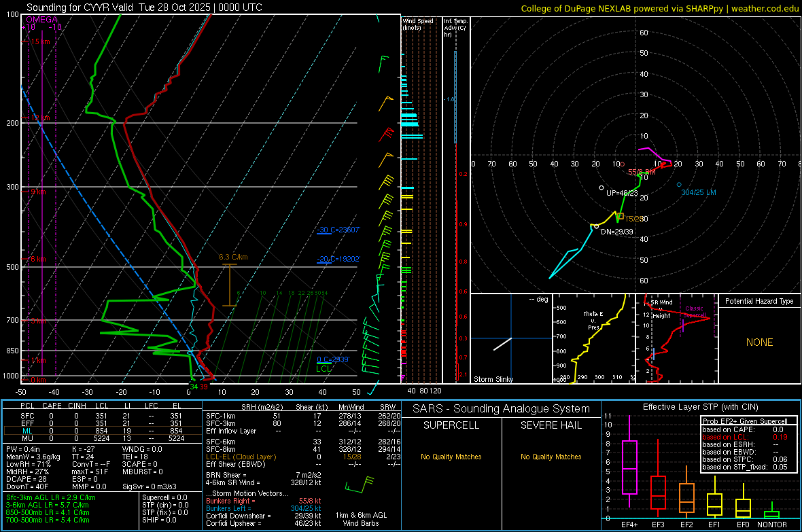This screenshot has width=802, height=532.
Task: Click the 'Eff Shear (EBWD)' row label
Action: click(235, 464)
